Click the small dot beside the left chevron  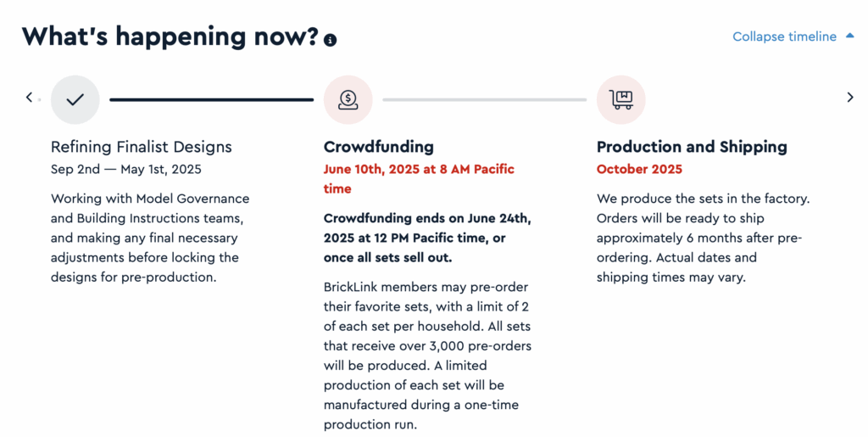[39, 99]
